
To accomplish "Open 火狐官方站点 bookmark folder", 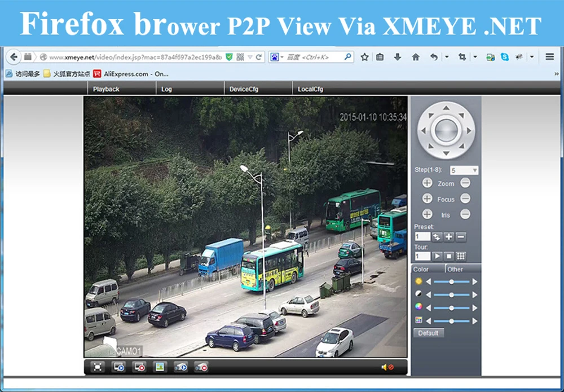I will point(67,74).
